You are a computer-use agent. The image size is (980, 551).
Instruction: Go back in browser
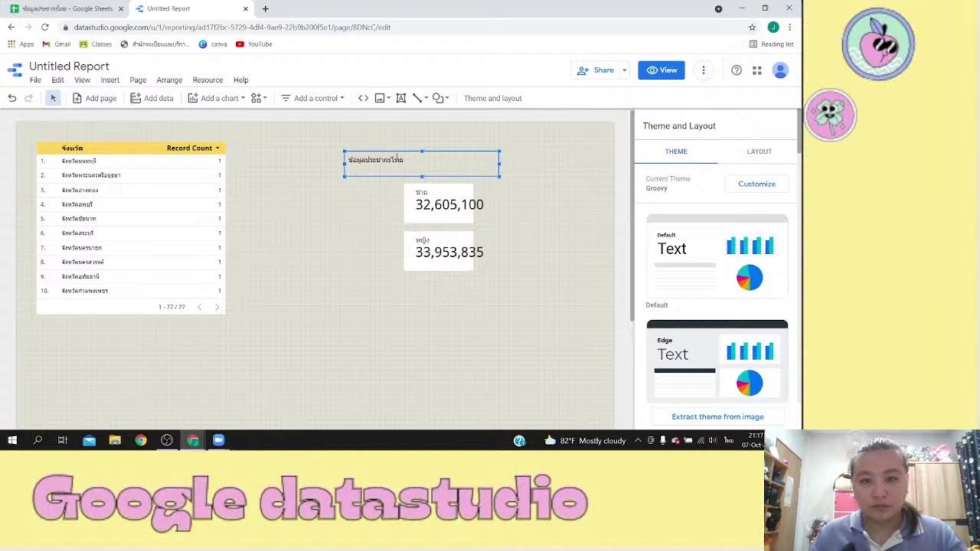[x=11, y=27]
